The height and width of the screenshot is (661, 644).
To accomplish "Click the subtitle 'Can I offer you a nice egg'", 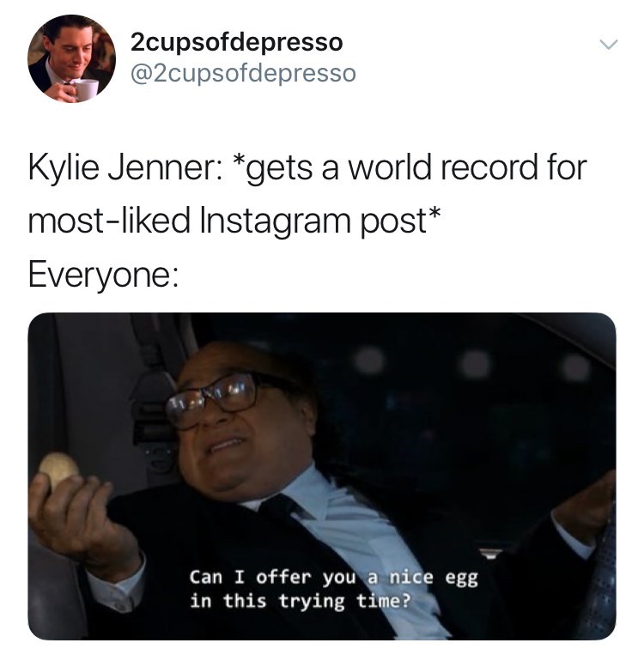I will (334, 578).
